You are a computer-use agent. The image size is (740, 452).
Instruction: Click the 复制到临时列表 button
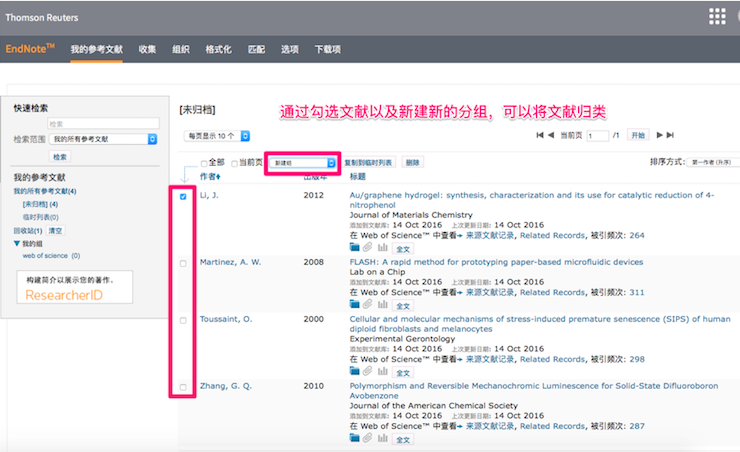[368, 162]
